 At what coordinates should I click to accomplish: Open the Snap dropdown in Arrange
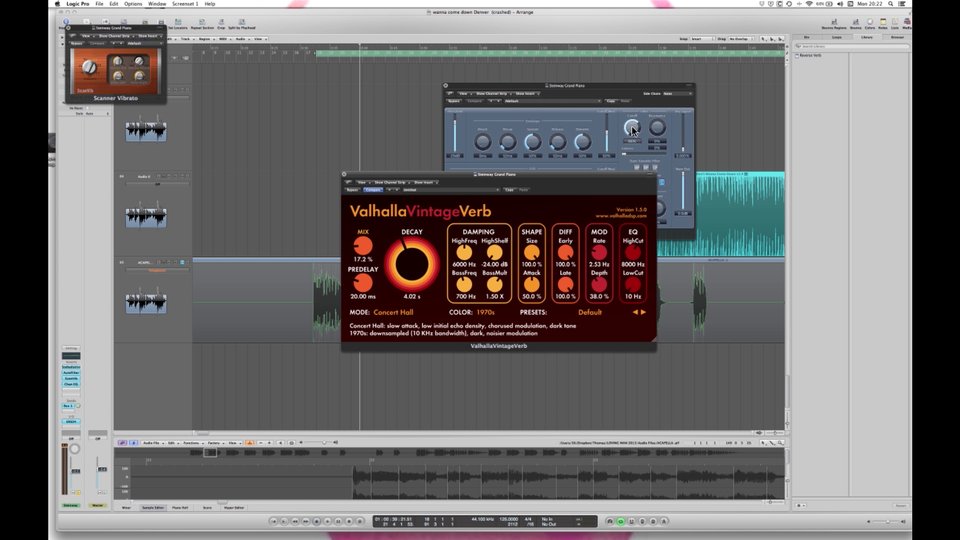click(x=702, y=39)
